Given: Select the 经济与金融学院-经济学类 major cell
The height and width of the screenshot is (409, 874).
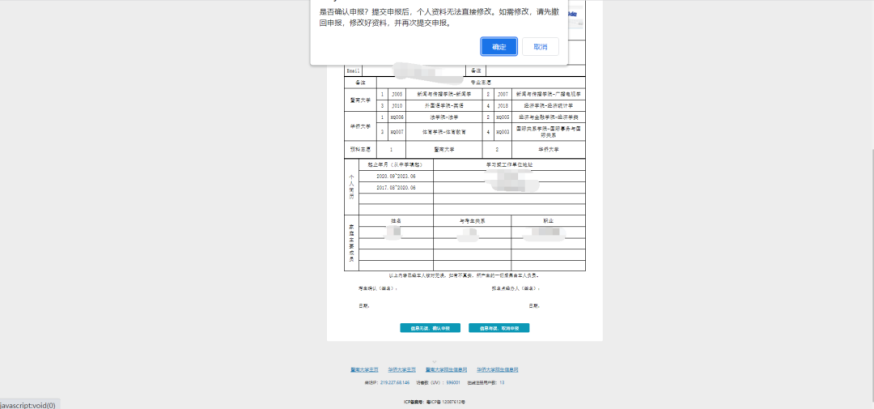Looking at the screenshot, I should click(x=548, y=117).
